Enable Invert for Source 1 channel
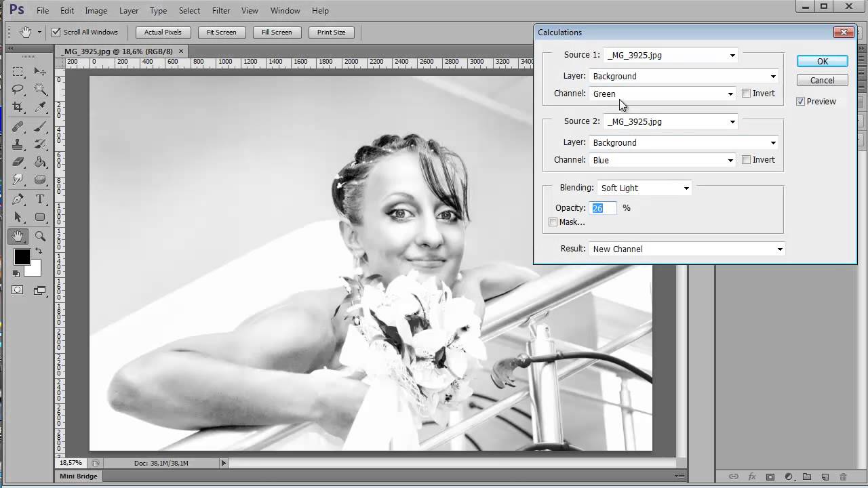 coord(746,94)
